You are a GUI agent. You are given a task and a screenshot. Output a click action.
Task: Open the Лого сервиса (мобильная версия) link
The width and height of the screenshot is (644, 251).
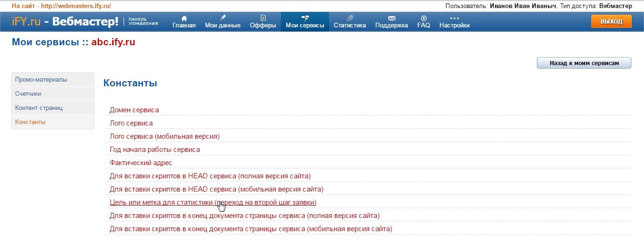(165, 136)
